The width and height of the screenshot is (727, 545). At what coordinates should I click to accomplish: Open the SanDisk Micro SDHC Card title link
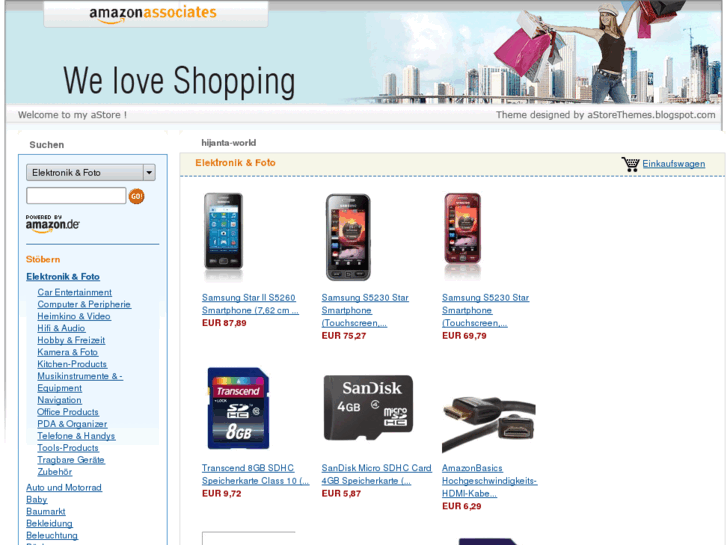[376, 474]
